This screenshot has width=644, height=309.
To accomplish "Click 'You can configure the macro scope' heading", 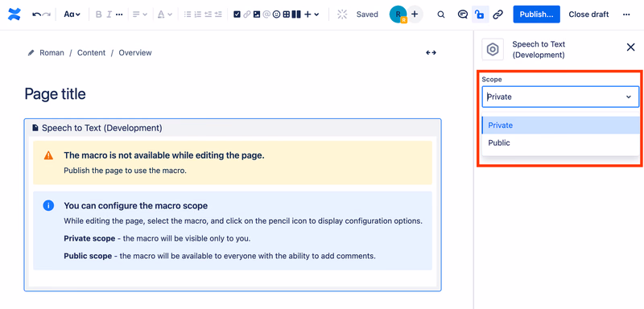I will [135, 205].
